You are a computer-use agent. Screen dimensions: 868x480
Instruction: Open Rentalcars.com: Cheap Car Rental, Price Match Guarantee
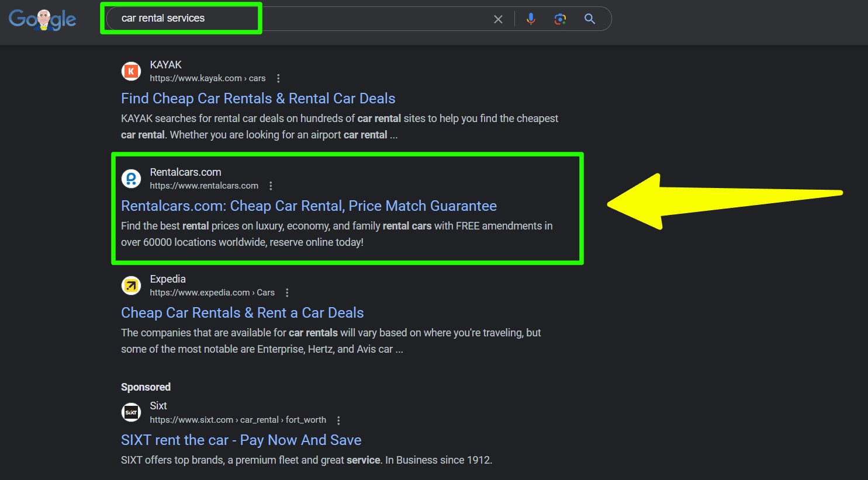pos(309,206)
